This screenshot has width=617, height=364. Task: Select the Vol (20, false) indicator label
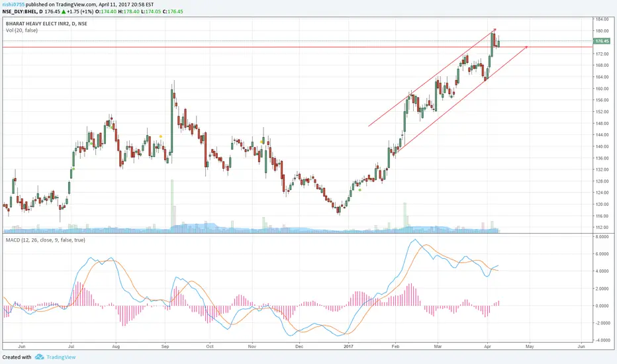[22, 30]
